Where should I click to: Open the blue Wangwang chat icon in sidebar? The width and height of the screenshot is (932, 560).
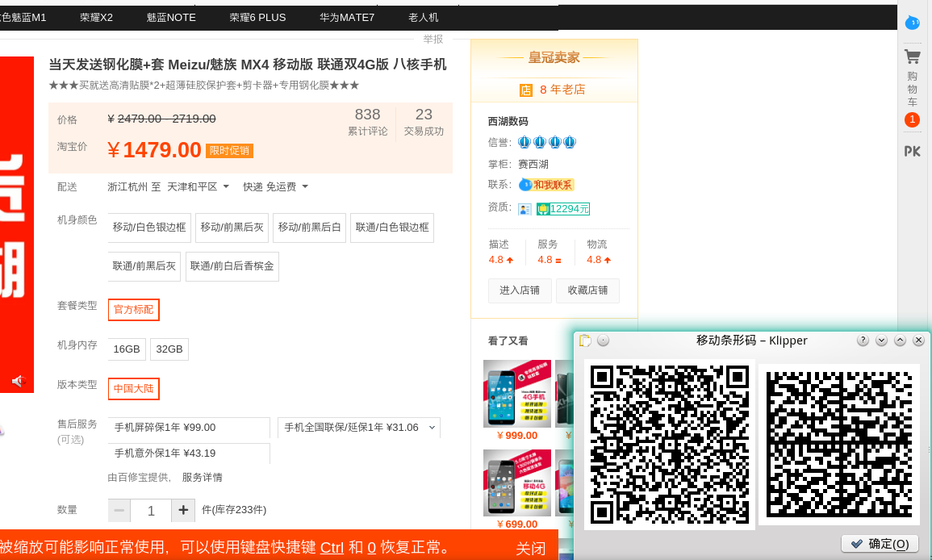(x=913, y=23)
